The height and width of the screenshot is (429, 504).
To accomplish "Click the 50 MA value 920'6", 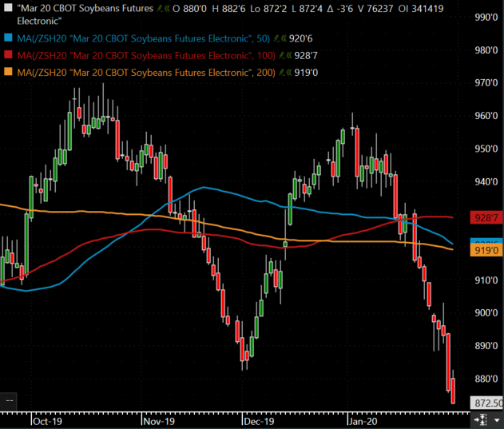I will click(300, 39).
